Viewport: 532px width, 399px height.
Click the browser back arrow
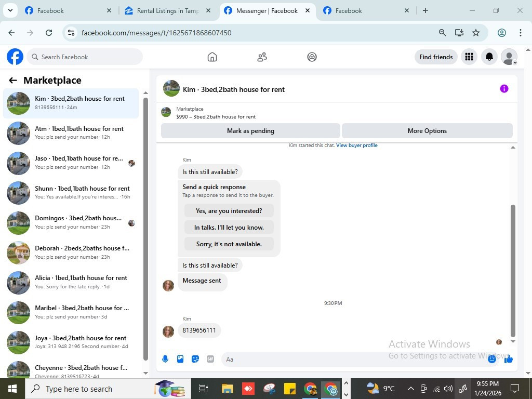pos(11,33)
